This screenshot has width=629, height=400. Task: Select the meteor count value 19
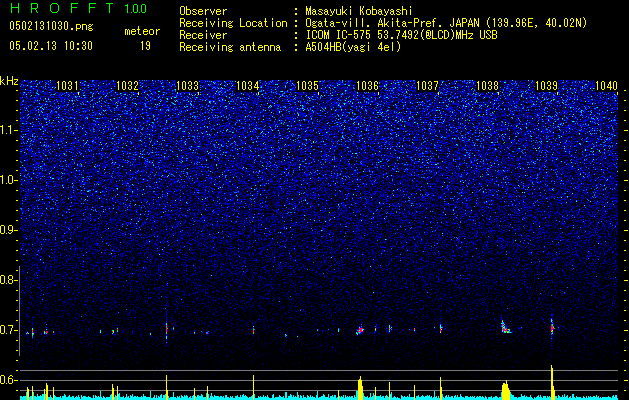(x=145, y=46)
